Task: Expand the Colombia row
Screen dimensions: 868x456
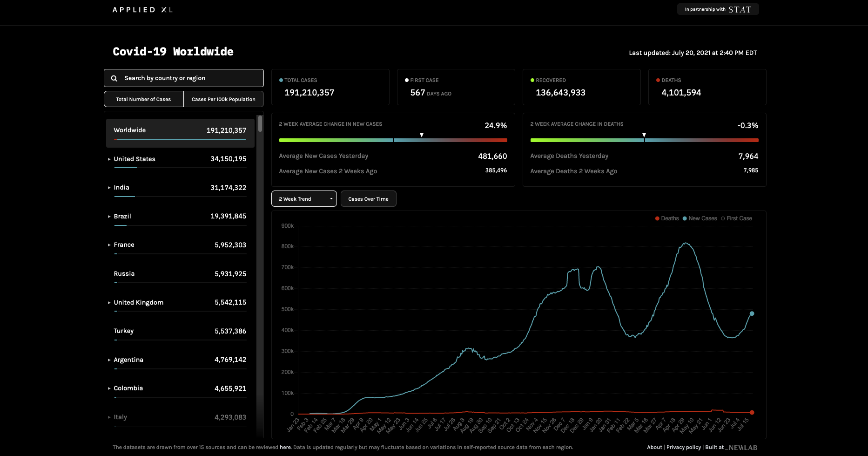Action: [109, 388]
